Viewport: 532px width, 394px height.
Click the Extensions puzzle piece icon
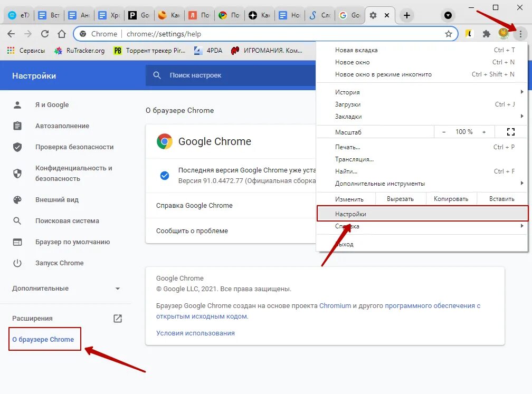coord(486,34)
